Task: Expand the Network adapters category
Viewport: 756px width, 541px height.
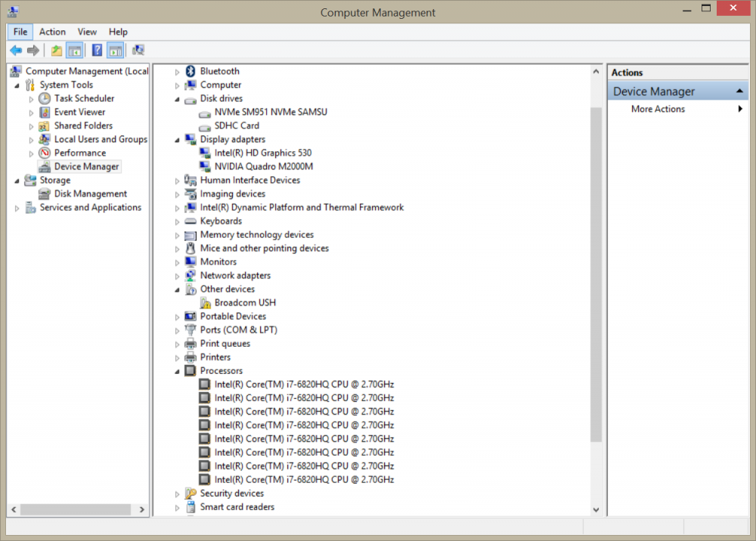Action: [178, 276]
